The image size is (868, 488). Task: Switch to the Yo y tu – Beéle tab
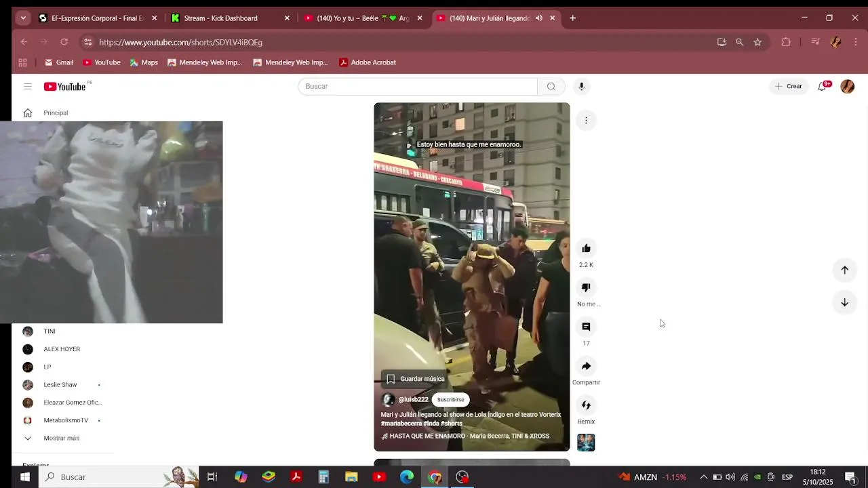362,18
